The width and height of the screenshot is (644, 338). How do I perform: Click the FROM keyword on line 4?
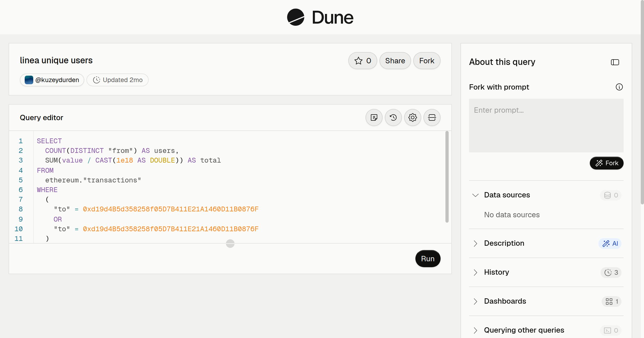45,171
